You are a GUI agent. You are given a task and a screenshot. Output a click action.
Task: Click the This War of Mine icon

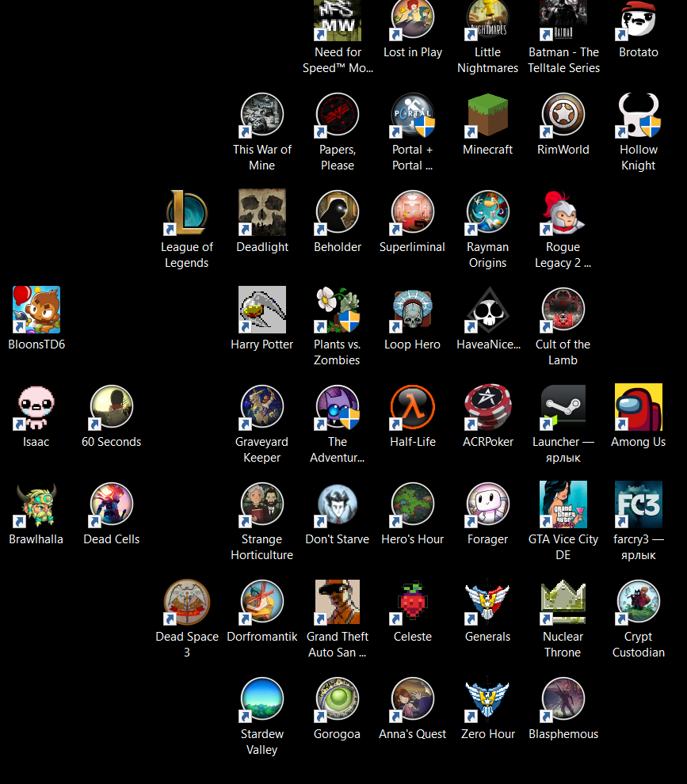[x=262, y=115]
